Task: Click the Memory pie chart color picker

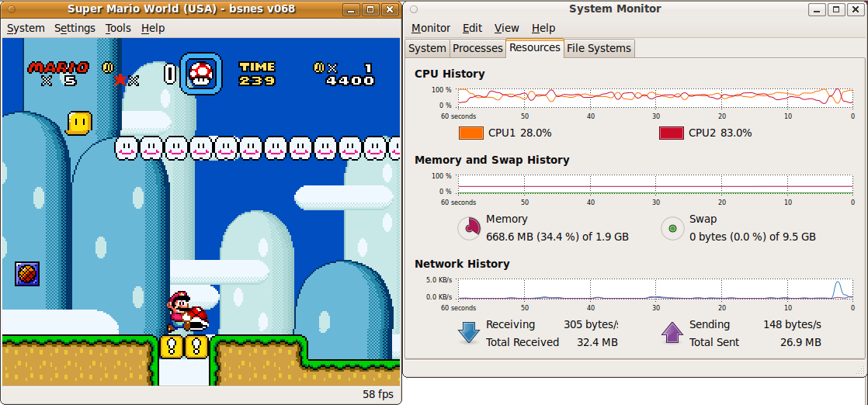Action: pyautogui.click(x=469, y=228)
